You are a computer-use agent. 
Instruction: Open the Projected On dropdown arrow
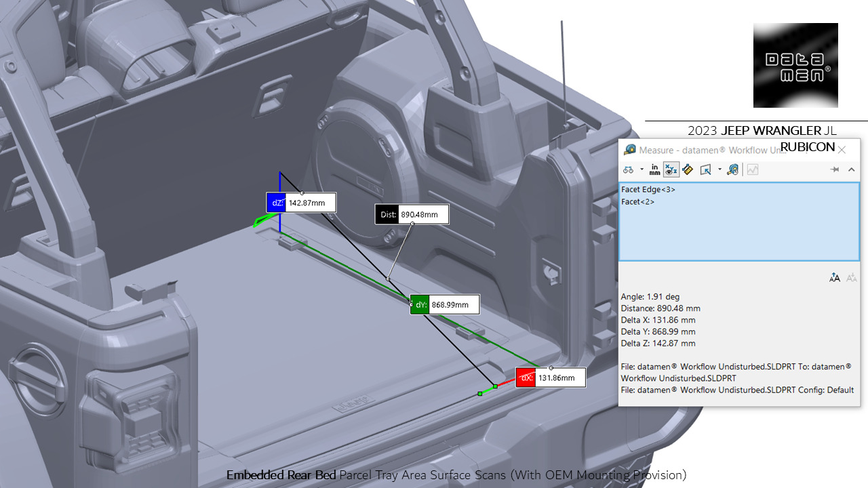point(719,170)
